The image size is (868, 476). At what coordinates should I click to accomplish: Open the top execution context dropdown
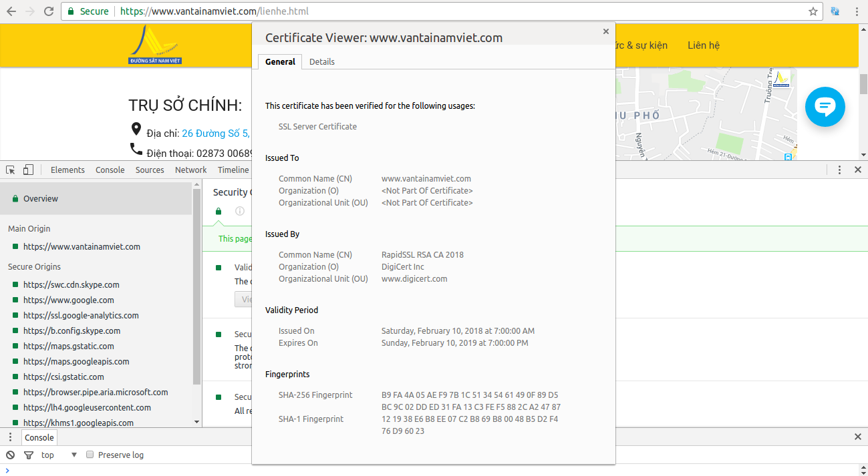pos(59,455)
